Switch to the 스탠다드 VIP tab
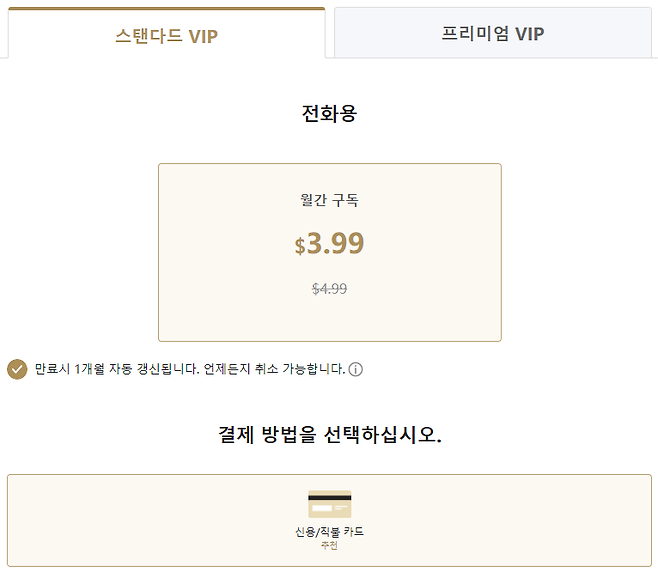Viewport: 658px width, 572px height. pos(166,37)
